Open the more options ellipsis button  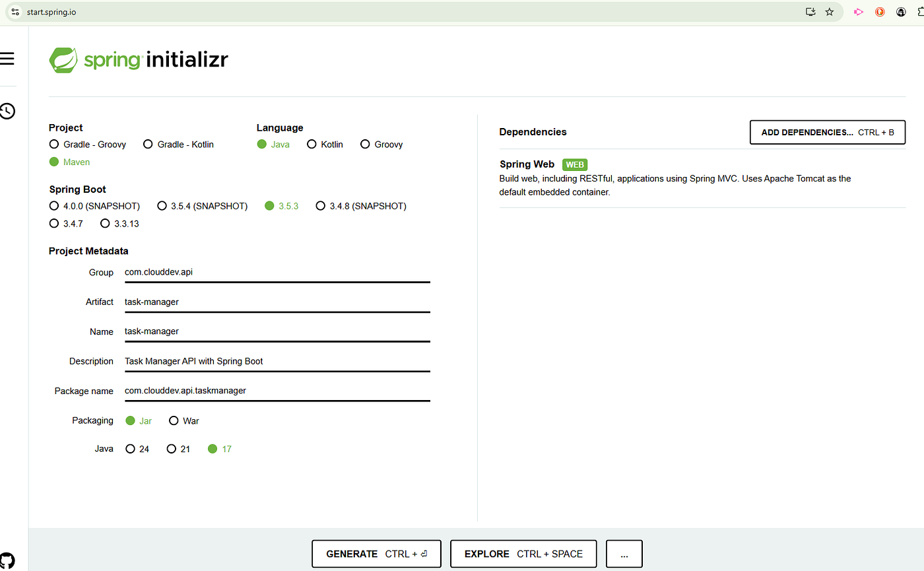tap(624, 554)
